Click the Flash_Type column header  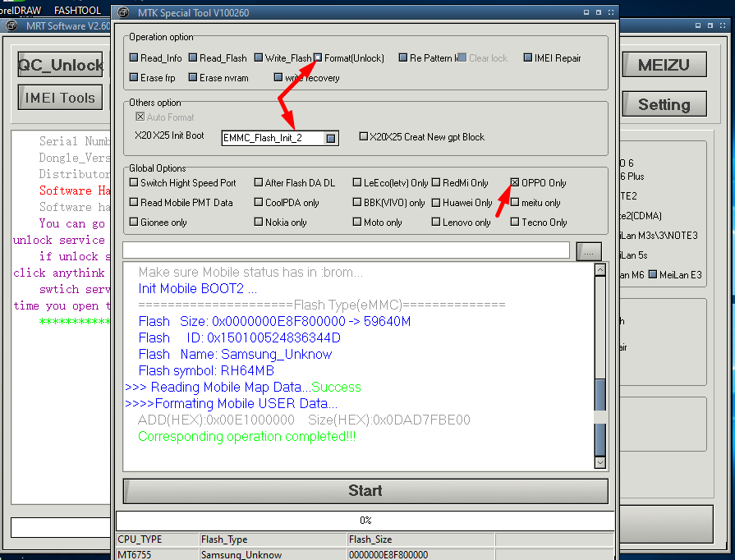click(x=273, y=539)
